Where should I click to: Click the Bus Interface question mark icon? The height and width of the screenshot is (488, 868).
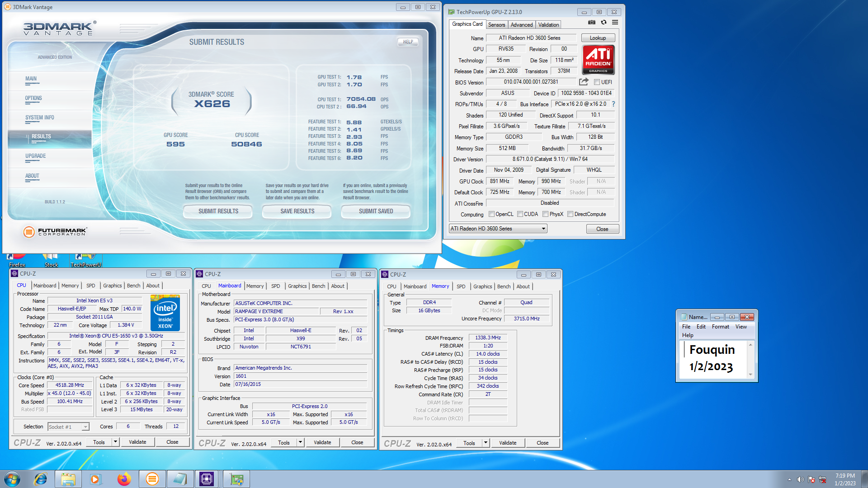click(613, 104)
